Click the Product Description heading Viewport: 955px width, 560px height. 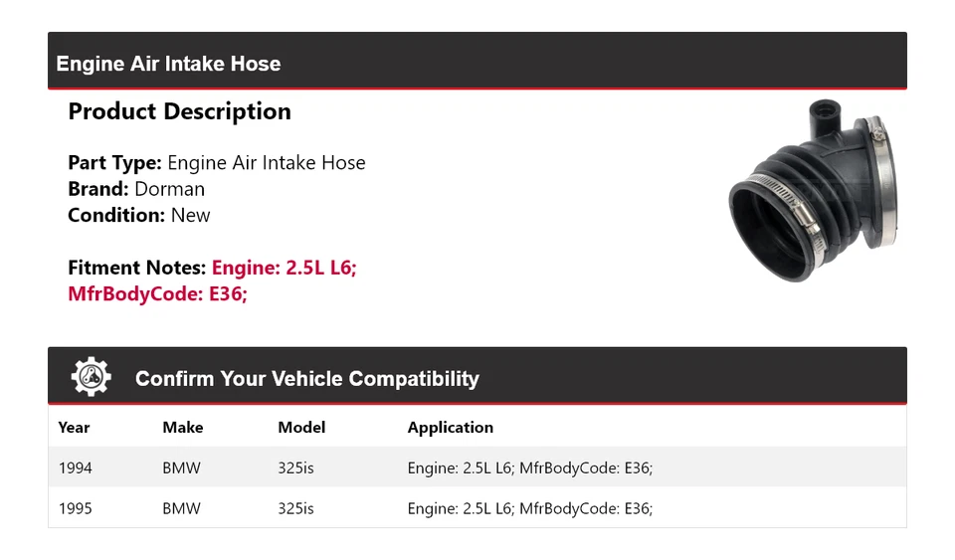179,111
